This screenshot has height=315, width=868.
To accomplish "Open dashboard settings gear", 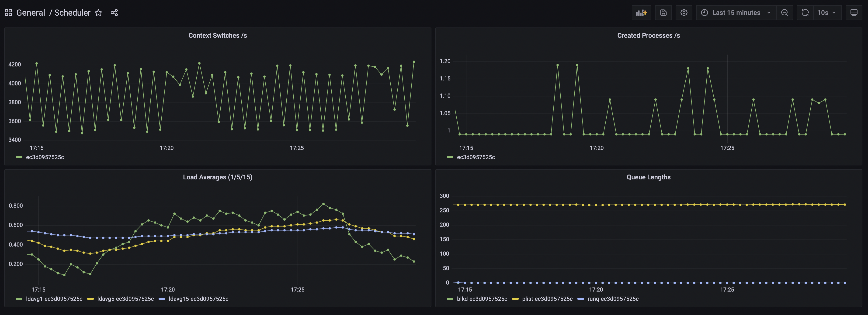I will [x=684, y=13].
